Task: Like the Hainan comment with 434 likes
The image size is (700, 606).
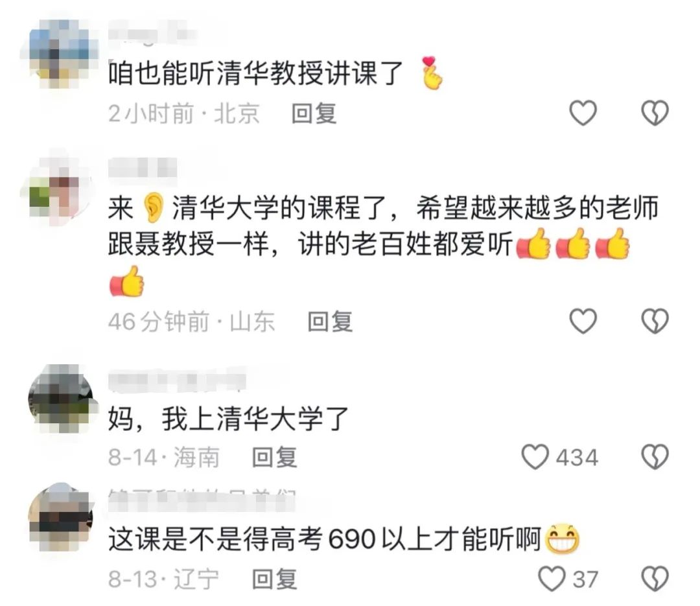Action: pos(535,457)
